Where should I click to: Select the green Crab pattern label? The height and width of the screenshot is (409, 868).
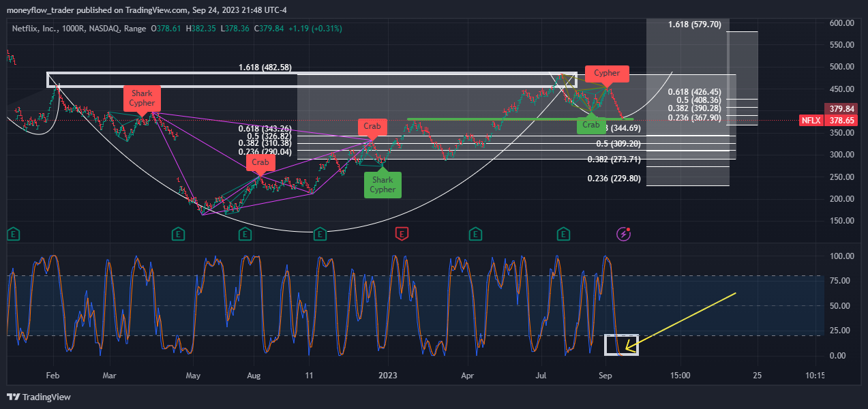(x=590, y=125)
